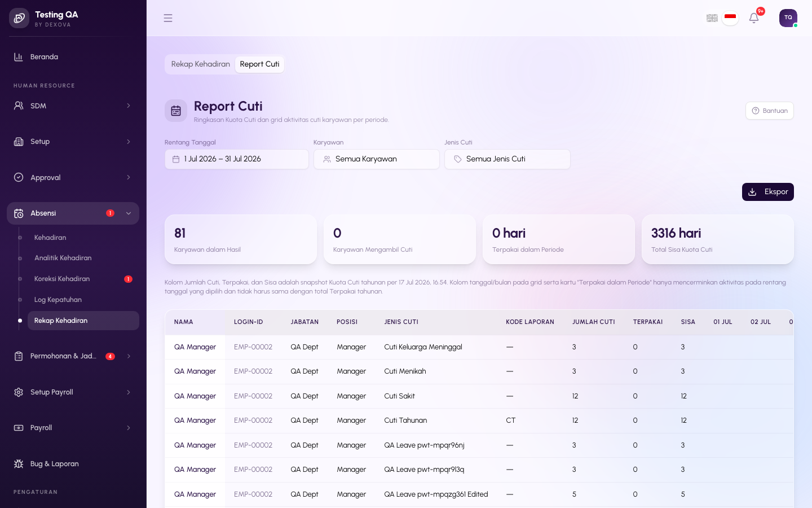Click the SISA column header
Viewport: 812px width, 508px height.
click(688, 322)
